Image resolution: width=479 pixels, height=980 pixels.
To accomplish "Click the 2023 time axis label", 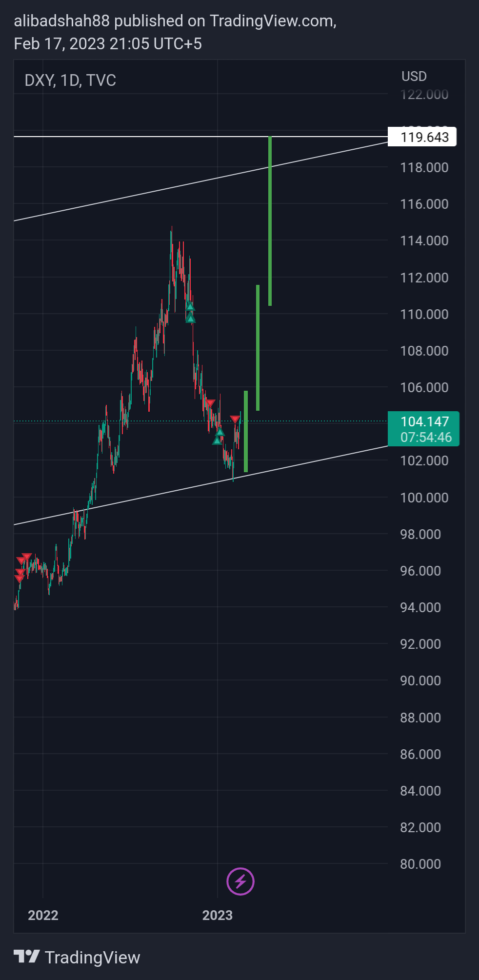I will [218, 915].
